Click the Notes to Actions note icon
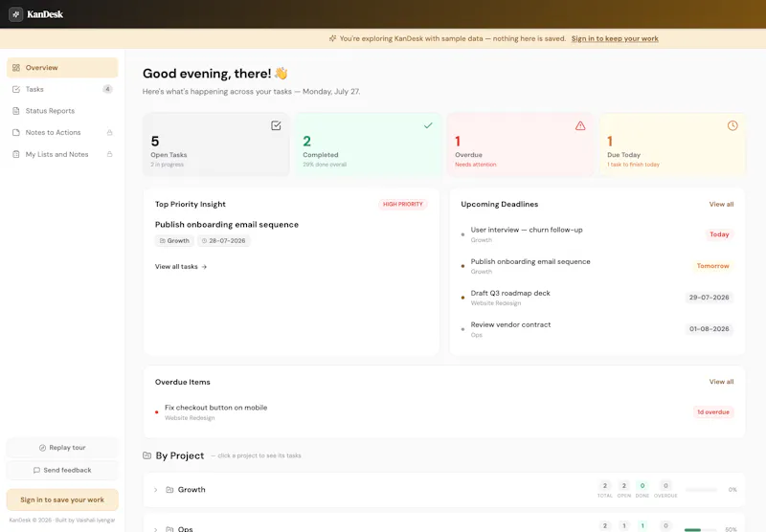This screenshot has width=766, height=532. pos(16,132)
